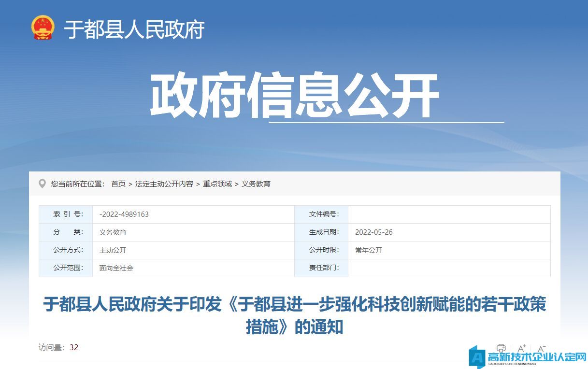The width and height of the screenshot is (588, 369).
Task: Click 主动公开 value in the info table
Action: pyautogui.click(x=113, y=250)
